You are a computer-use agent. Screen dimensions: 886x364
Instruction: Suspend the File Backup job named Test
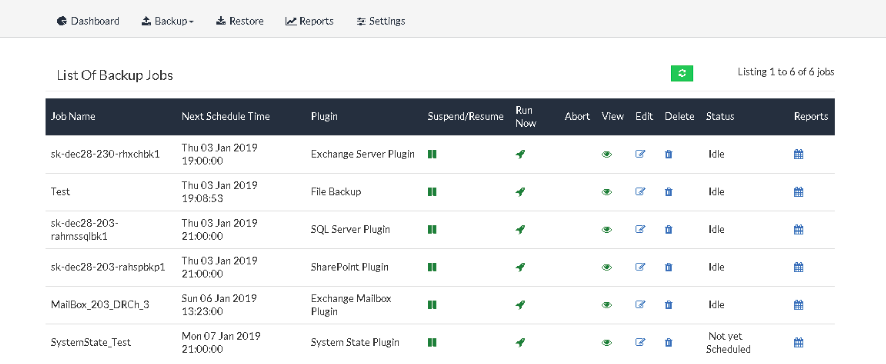[432, 192]
